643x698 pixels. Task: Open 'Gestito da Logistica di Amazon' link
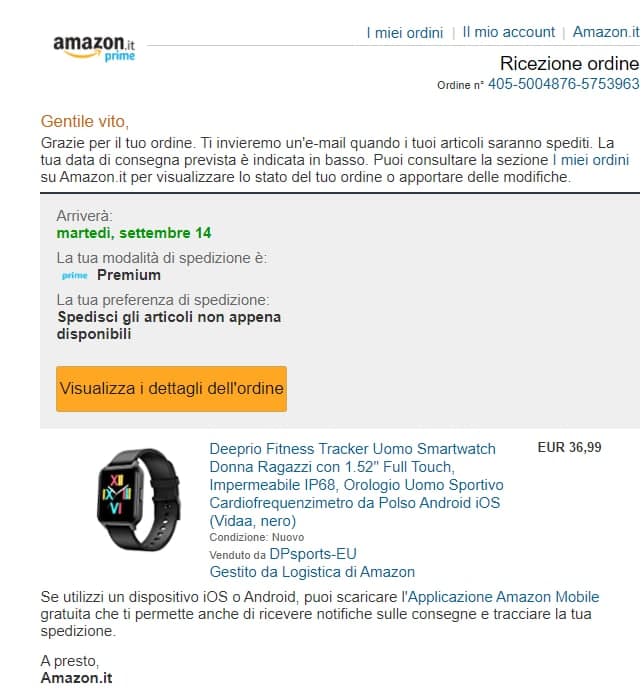point(312,572)
